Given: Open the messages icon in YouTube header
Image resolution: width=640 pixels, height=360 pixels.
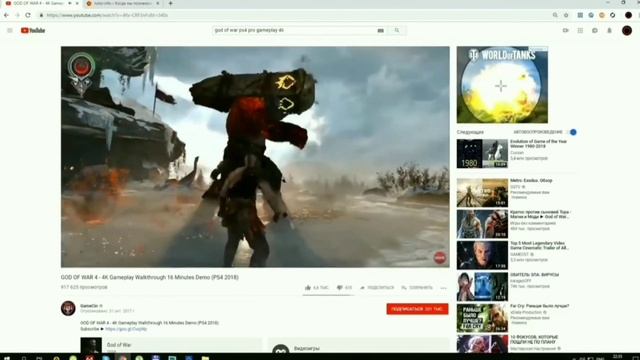Looking at the screenshot, I should (595, 31).
